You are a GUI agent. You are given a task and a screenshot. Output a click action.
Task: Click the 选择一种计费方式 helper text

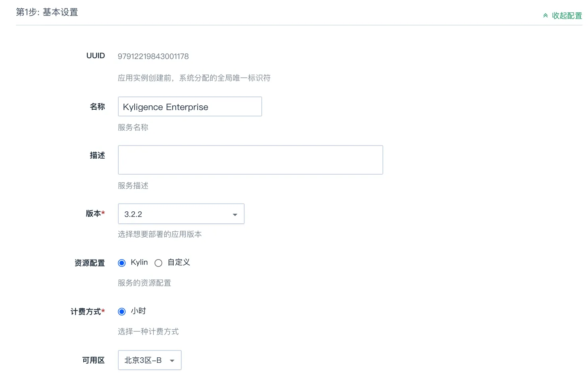click(148, 331)
